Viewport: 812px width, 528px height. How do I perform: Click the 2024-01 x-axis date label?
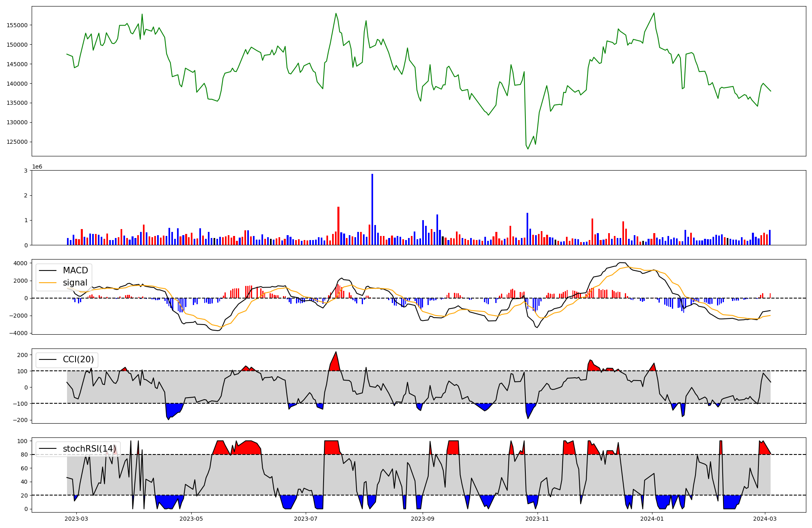[652, 519]
